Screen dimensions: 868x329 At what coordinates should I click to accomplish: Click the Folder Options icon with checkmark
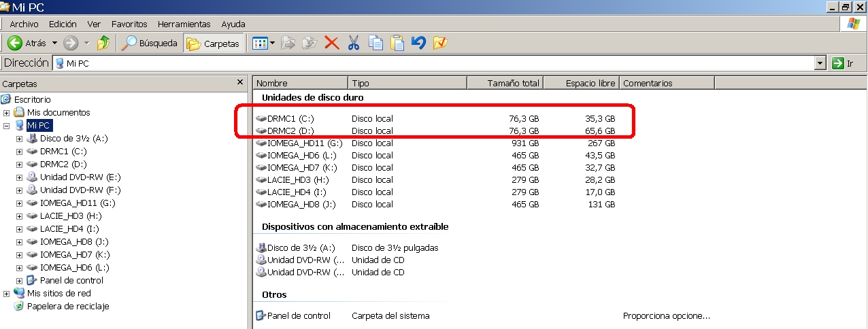pyautogui.click(x=440, y=44)
